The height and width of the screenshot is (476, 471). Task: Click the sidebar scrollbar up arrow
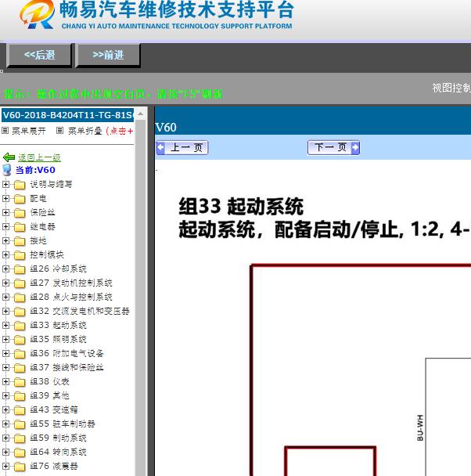tap(140, 114)
